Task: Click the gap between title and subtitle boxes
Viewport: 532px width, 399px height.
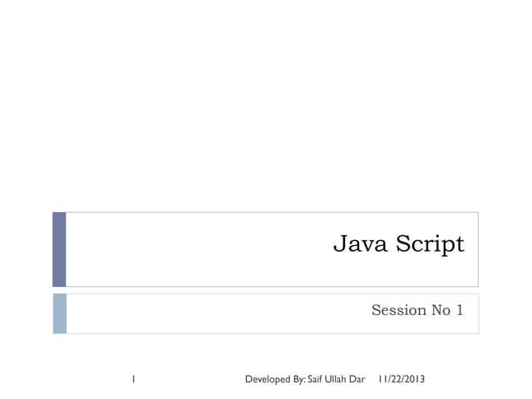Action: pos(266,290)
